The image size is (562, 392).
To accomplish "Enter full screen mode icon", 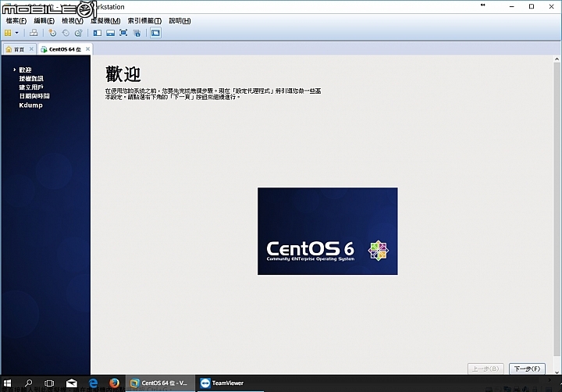I will click(x=123, y=33).
